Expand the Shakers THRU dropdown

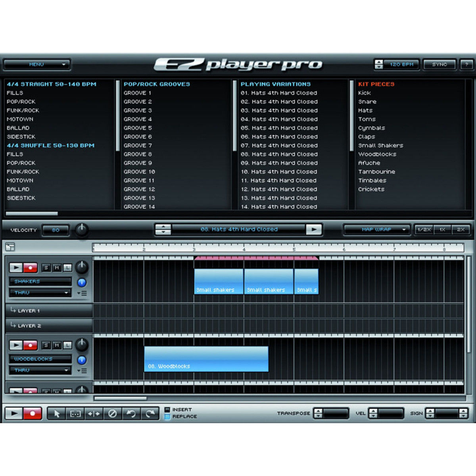coord(40,293)
